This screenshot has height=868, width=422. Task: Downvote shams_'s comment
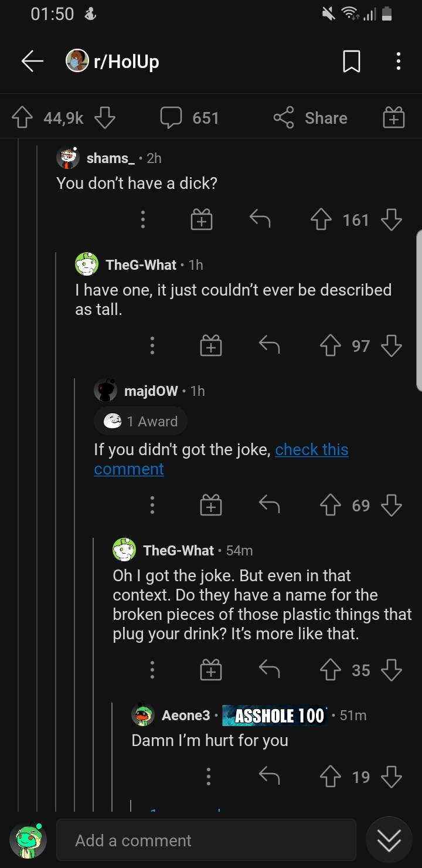point(392,219)
